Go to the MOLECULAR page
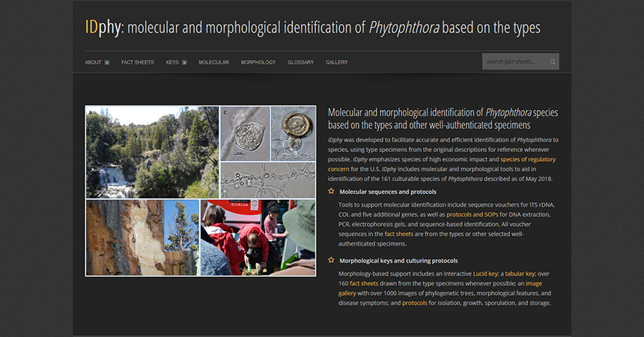Image resolution: width=644 pixels, height=337 pixels. click(x=214, y=62)
